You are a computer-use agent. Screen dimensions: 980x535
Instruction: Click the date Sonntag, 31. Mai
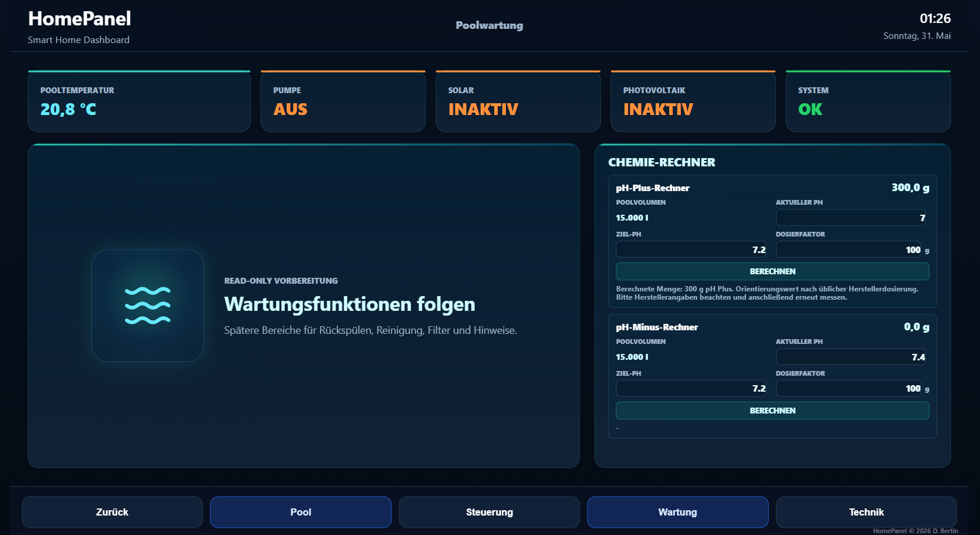click(917, 36)
